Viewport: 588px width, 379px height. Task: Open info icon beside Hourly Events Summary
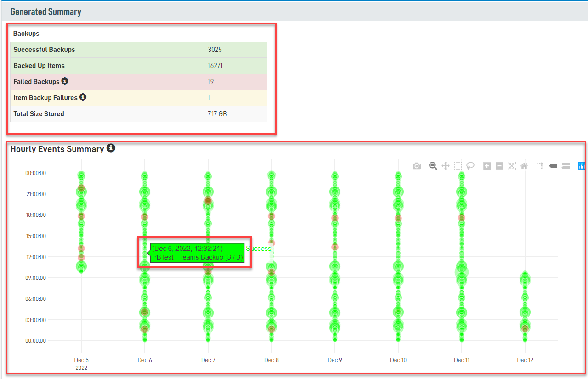pyautogui.click(x=111, y=148)
